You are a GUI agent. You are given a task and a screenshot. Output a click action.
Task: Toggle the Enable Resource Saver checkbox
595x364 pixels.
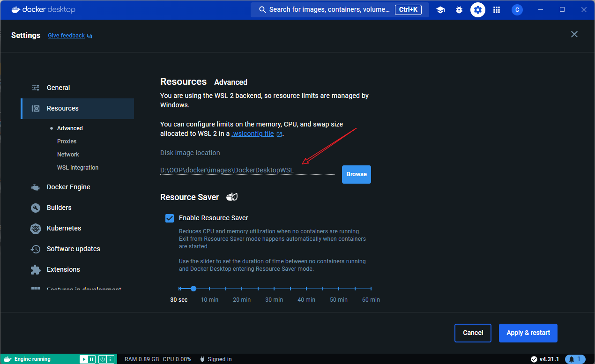coord(170,218)
